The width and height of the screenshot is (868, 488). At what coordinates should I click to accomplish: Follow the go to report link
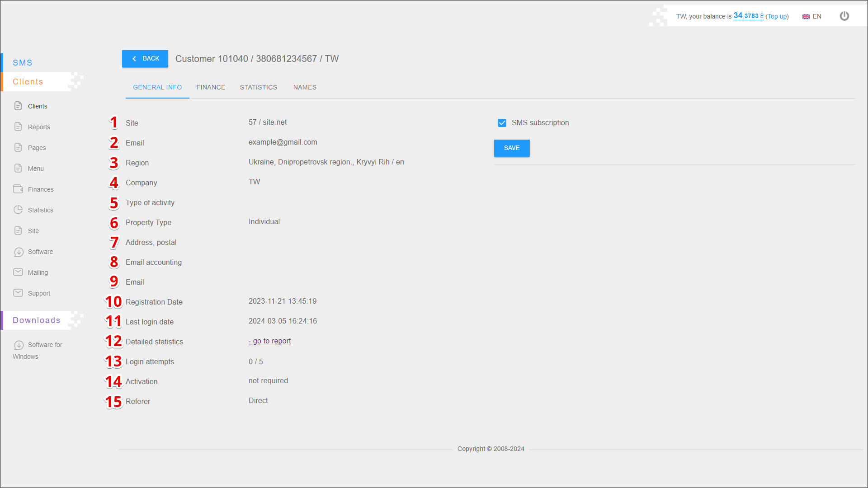270,341
